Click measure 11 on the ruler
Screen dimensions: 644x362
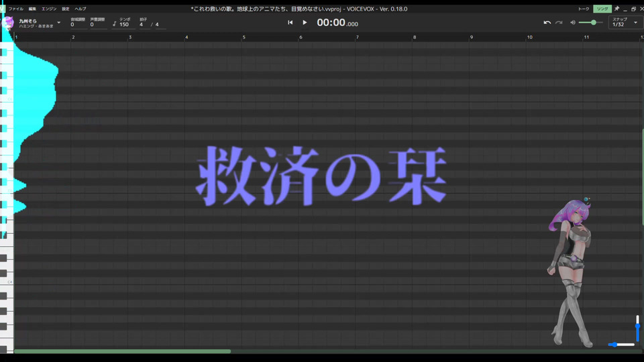(586, 38)
